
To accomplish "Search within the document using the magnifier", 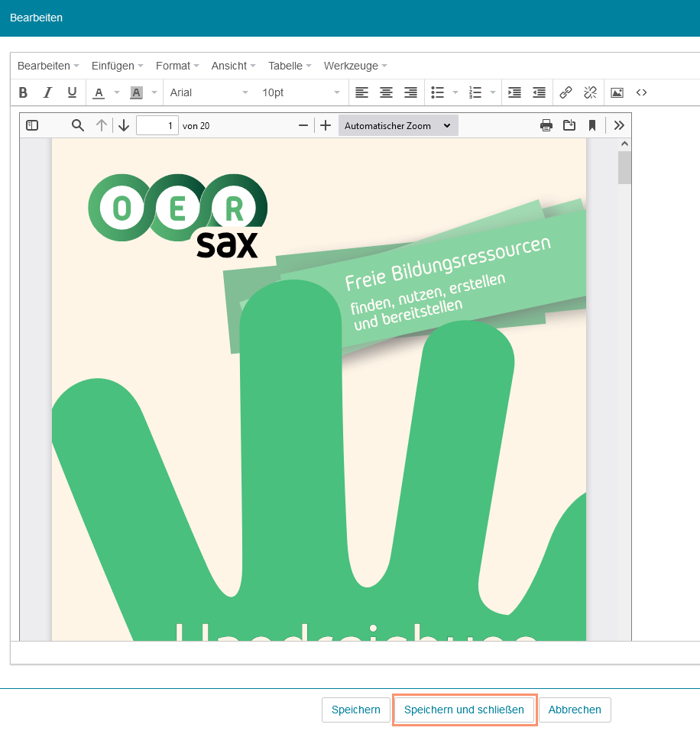I will coord(78,124).
